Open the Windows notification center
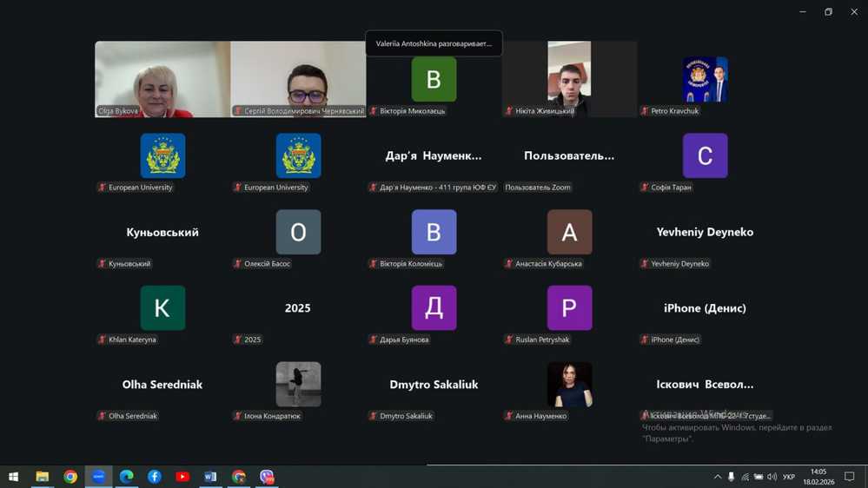 click(x=849, y=477)
